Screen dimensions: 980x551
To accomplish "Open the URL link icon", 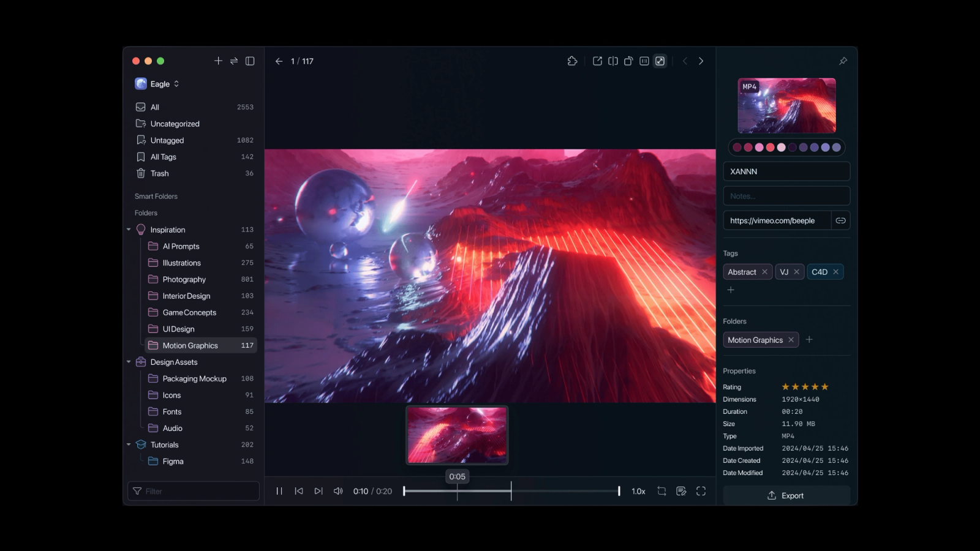I will [x=840, y=220].
